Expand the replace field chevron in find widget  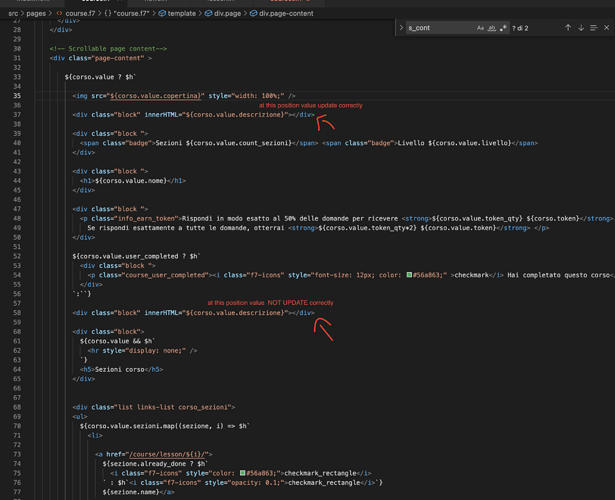click(x=401, y=28)
